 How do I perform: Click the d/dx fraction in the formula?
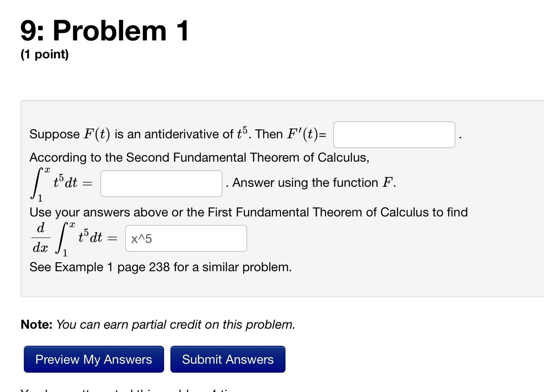[x=40, y=238]
